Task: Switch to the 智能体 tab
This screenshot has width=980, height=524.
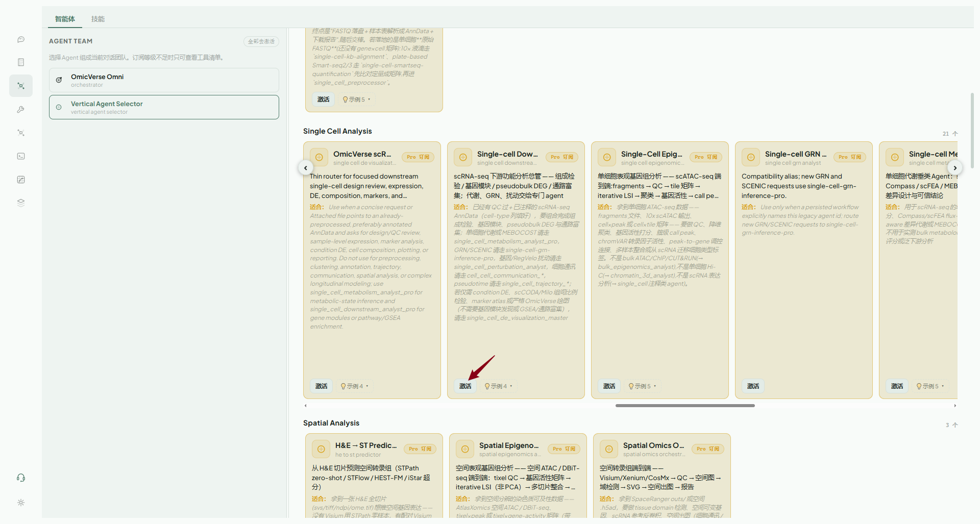Action: click(65, 19)
